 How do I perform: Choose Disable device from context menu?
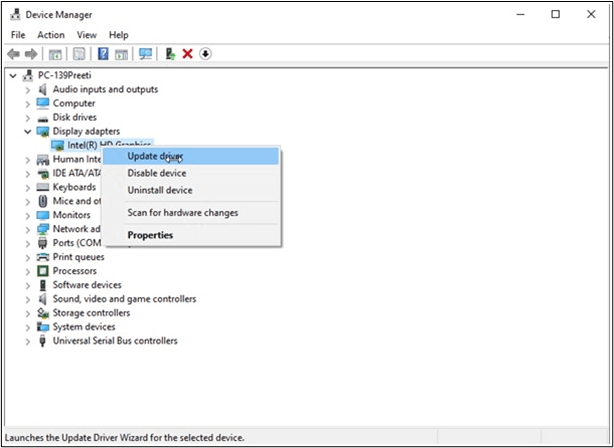(192, 173)
